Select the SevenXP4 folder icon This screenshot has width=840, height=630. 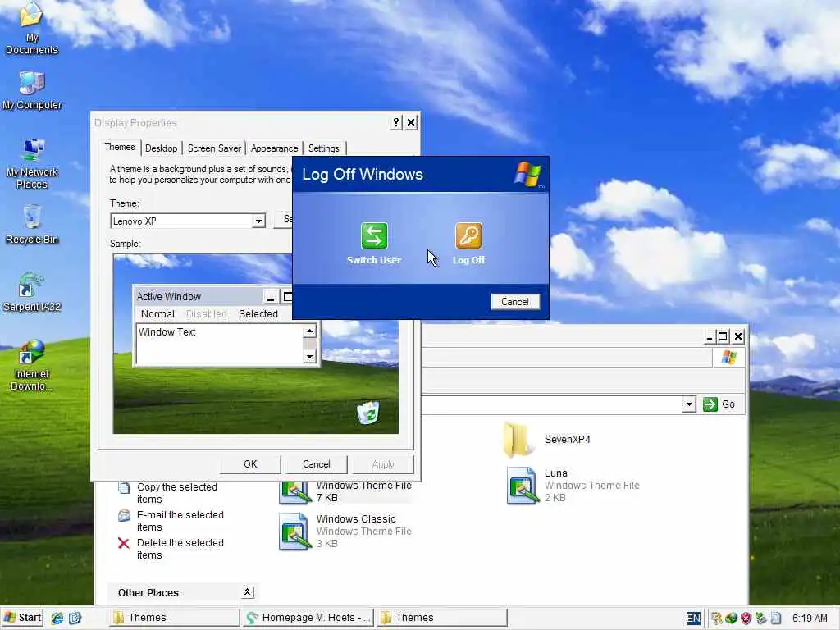coord(518,440)
